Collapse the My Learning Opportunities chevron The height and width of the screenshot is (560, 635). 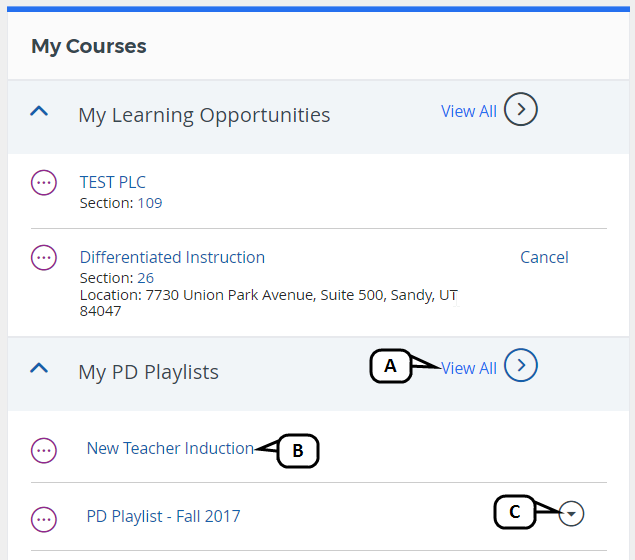coord(39,112)
